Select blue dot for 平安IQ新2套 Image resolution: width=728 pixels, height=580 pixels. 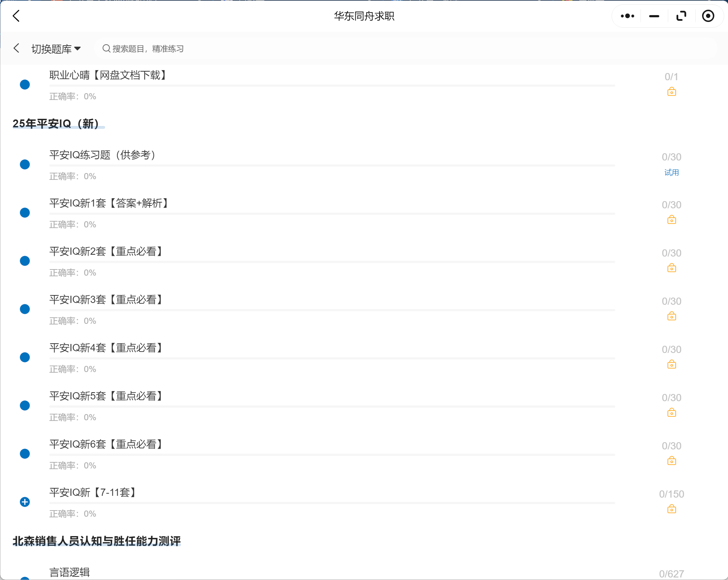[25, 261]
